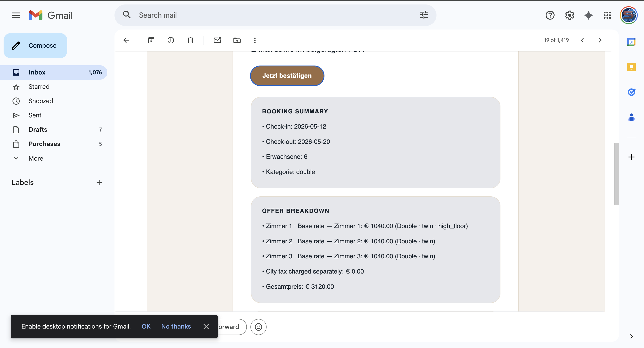Click the search magnifier icon

click(x=127, y=15)
